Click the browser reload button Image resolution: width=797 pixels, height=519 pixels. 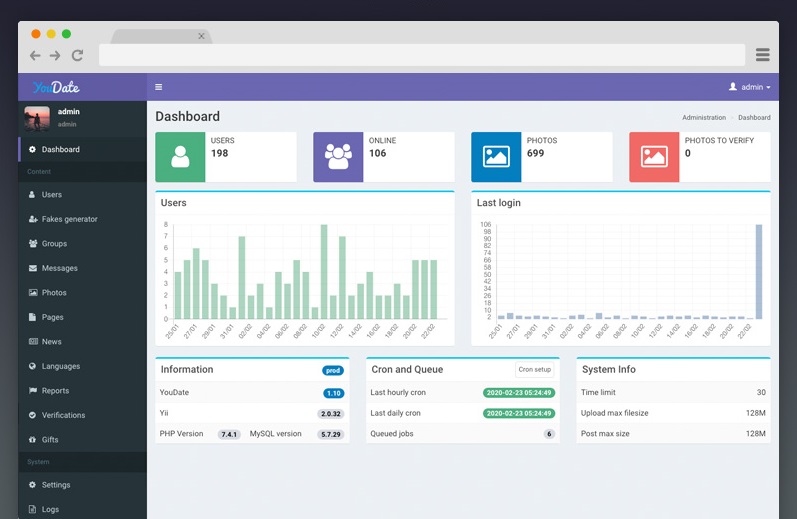pos(77,56)
